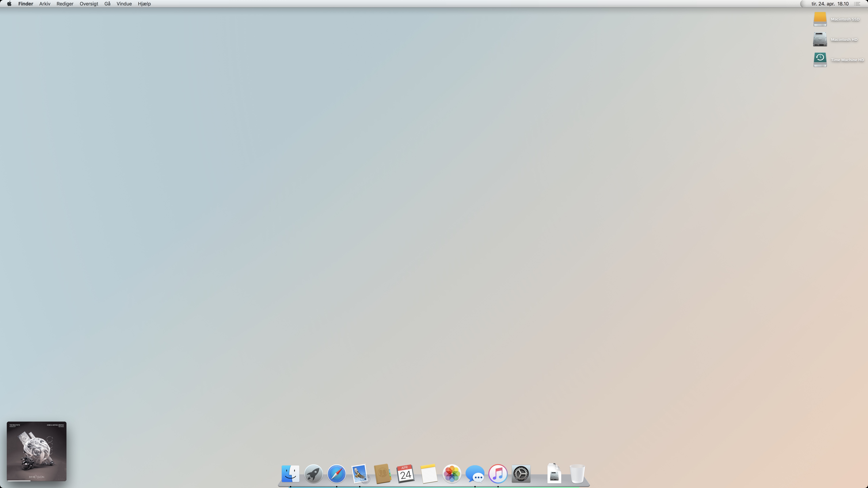868x488 pixels.
Task: Open System Preferences gear icon
Action: [x=521, y=474]
